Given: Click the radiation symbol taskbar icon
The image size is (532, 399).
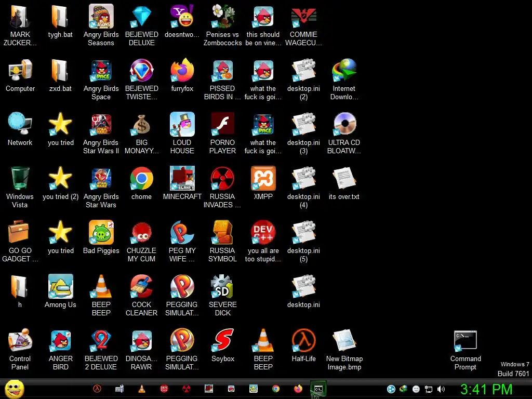Looking at the screenshot, I should coord(187,389).
